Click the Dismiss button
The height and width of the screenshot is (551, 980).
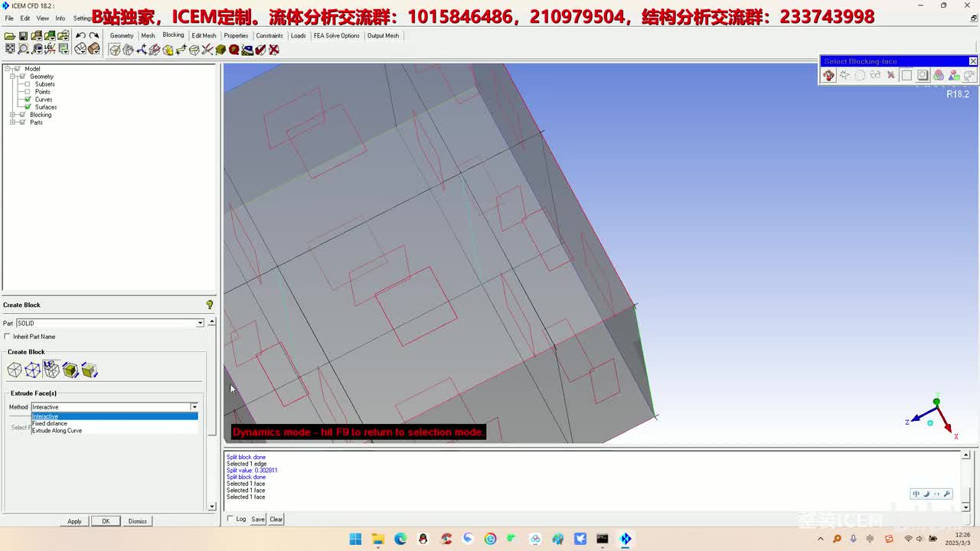pos(138,521)
